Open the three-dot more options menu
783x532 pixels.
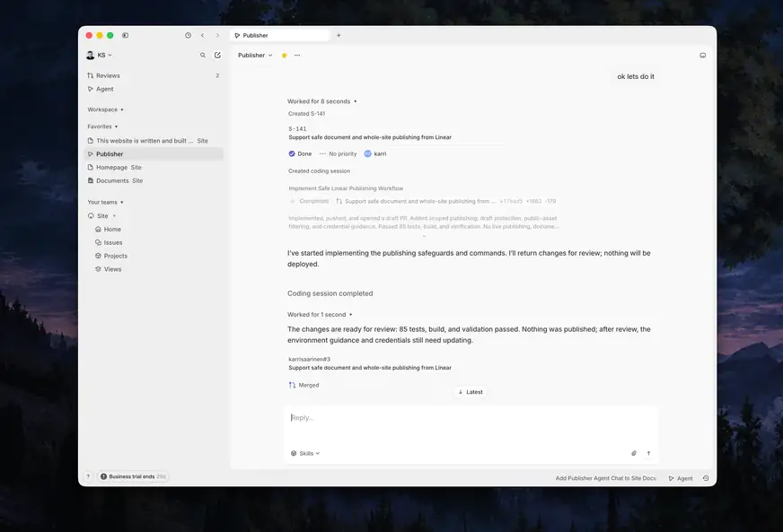pyautogui.click(x=297, y=56)
